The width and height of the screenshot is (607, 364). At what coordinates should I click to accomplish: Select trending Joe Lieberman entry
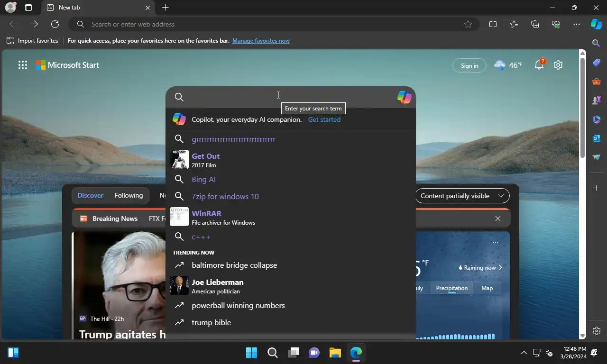coord(290,286)
